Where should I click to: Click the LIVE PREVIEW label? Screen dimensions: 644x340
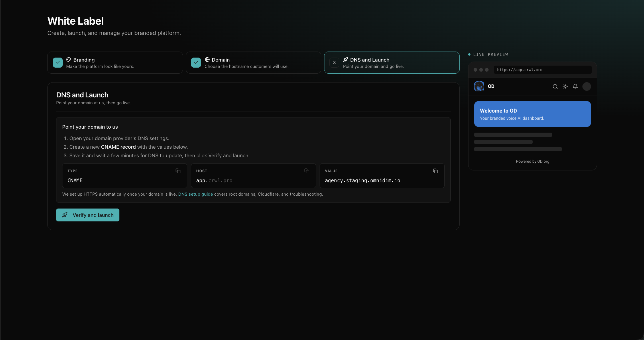pyautogui.click(x=491, y=54)
